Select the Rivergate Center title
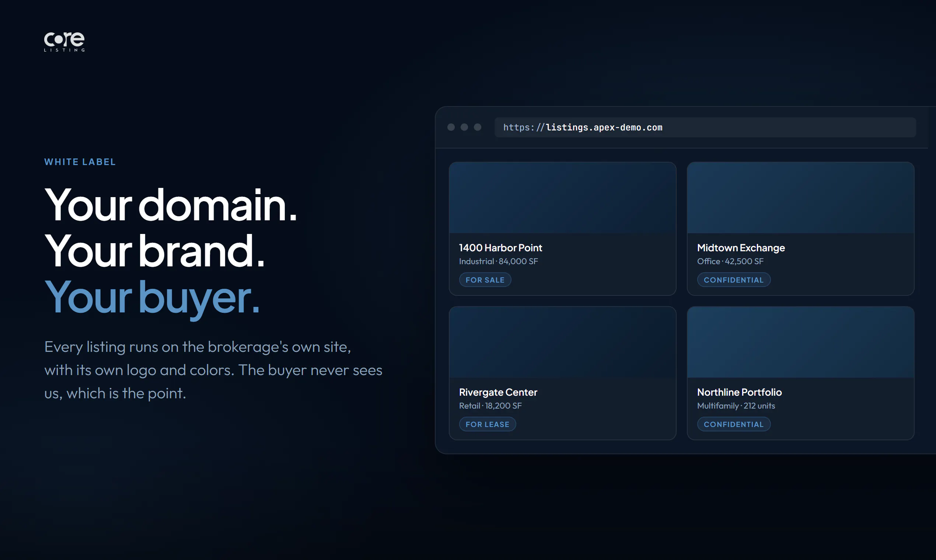 pos(498,392)
